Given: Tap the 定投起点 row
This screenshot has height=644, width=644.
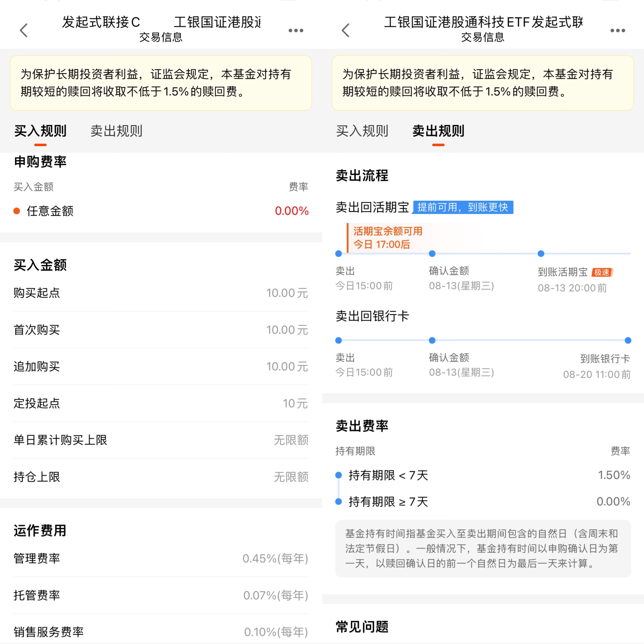Looking at the screenshot, I should 161,403.
